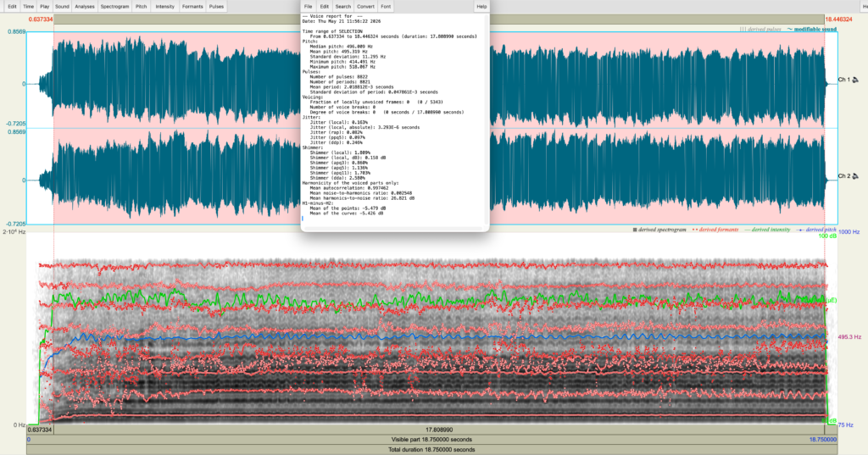Play the selection bar labeled 17.808990

coord(439,430)
